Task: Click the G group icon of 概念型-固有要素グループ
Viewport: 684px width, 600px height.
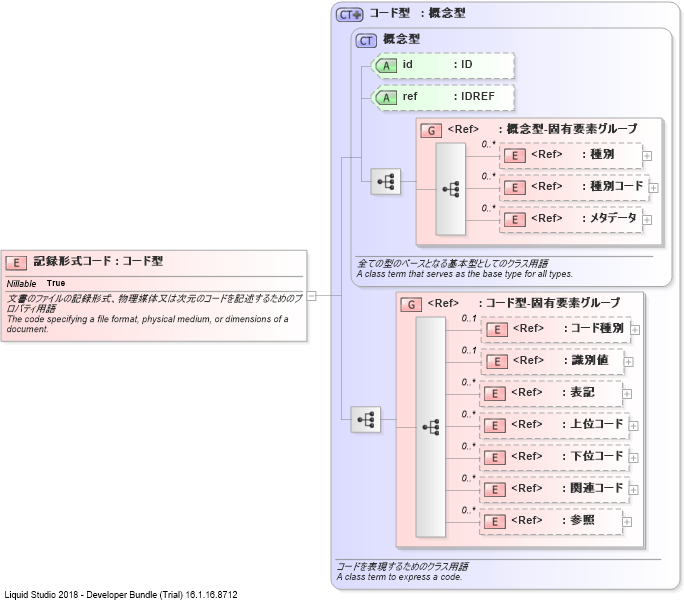Action: [x=431, y=130]
